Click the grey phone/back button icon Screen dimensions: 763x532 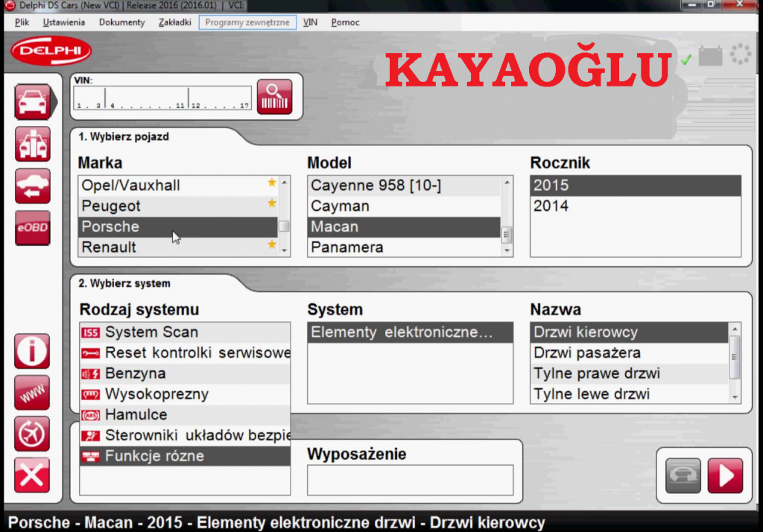pos(683,475)
